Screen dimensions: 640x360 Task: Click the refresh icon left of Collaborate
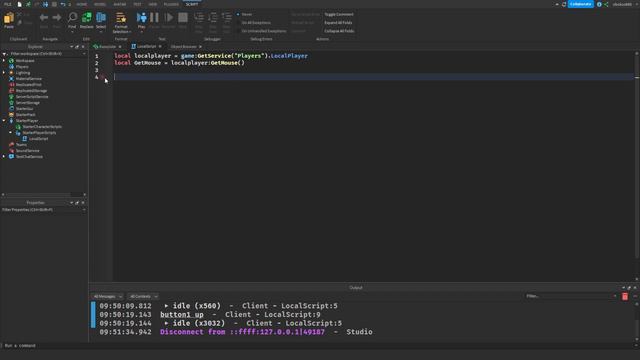tap(564, 4)
